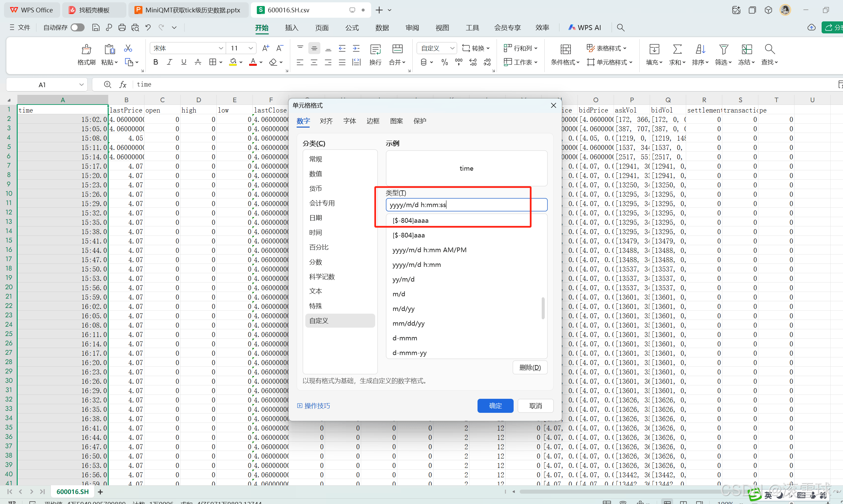Screen dimensions: 843x504
Task: Click the Italic formatting icon
Action: [x=169, y=62]
